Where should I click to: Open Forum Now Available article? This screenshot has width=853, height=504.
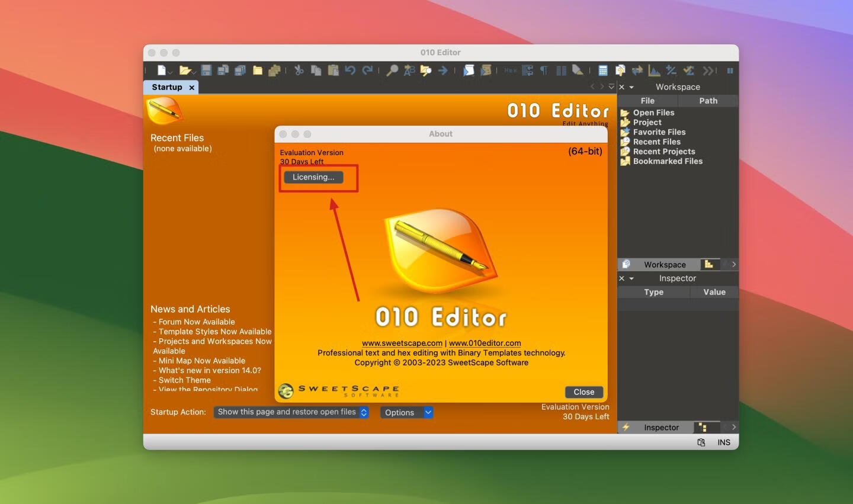coord(197,322)
